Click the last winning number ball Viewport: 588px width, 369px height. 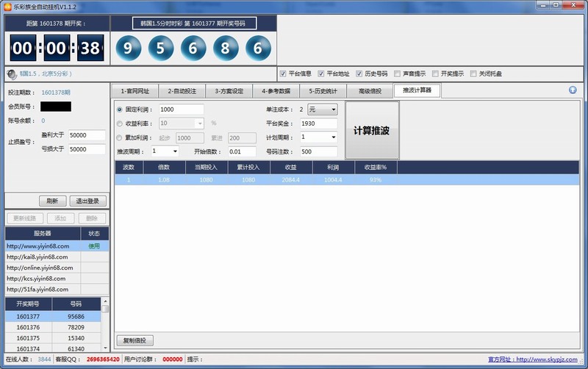pos(258,49)
